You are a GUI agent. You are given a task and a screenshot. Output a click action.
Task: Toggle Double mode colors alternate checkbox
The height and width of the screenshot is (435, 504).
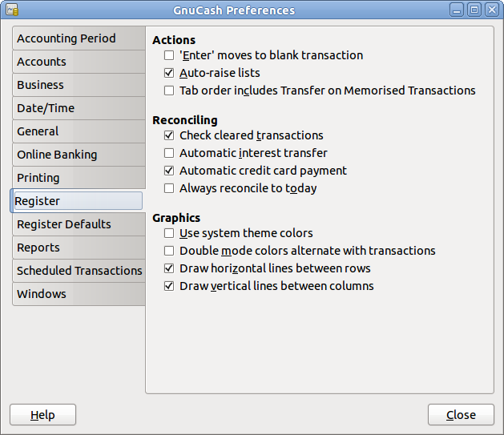coord(169,251)
